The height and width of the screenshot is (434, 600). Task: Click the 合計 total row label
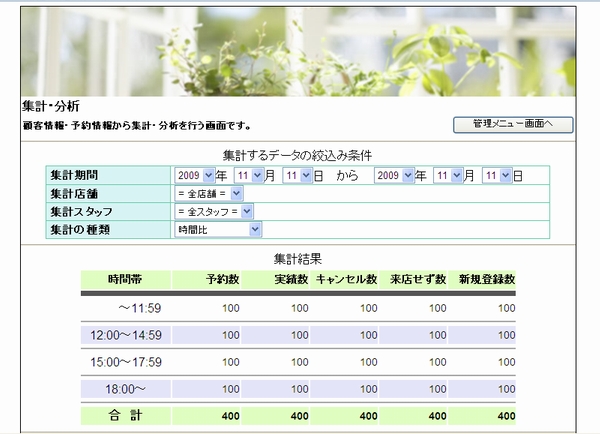tap(126, 414)
